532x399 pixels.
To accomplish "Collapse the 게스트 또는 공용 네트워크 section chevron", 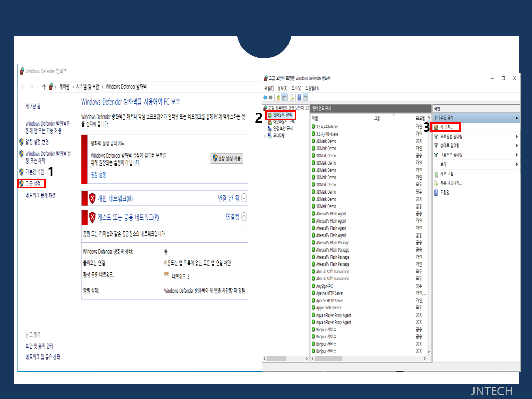I will [244, 217].
